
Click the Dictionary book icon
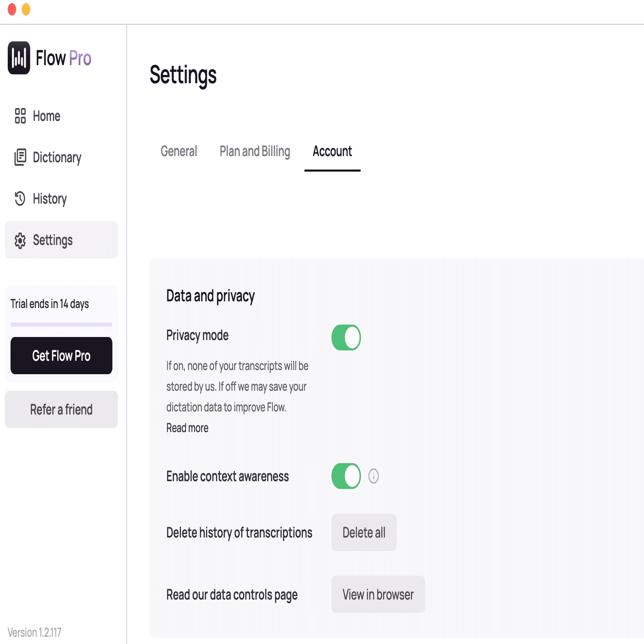pyautogui.click(x=20, y=157)
